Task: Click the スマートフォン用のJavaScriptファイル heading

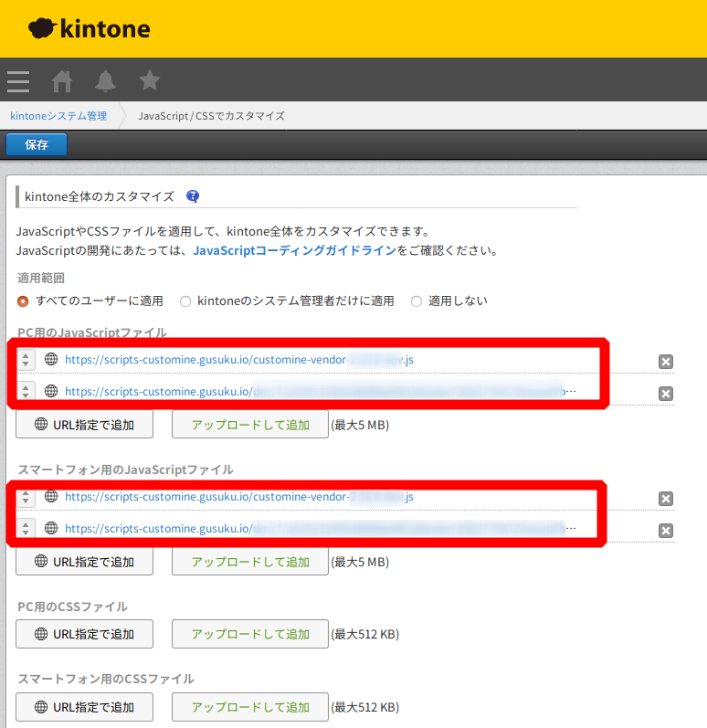Action: point(125,470)
